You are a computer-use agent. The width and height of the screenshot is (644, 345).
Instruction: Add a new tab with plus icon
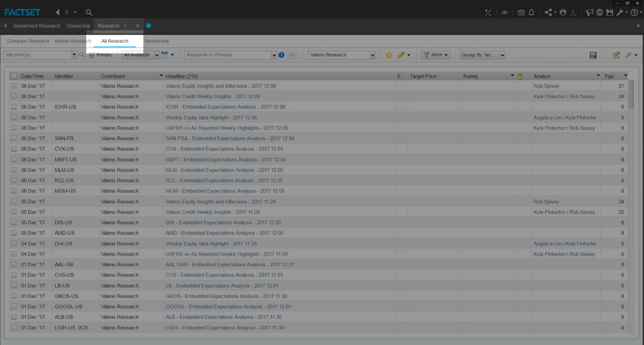tap(149, 25)
